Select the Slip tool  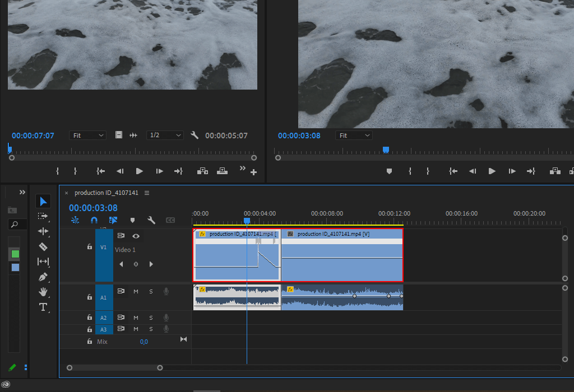43,262
